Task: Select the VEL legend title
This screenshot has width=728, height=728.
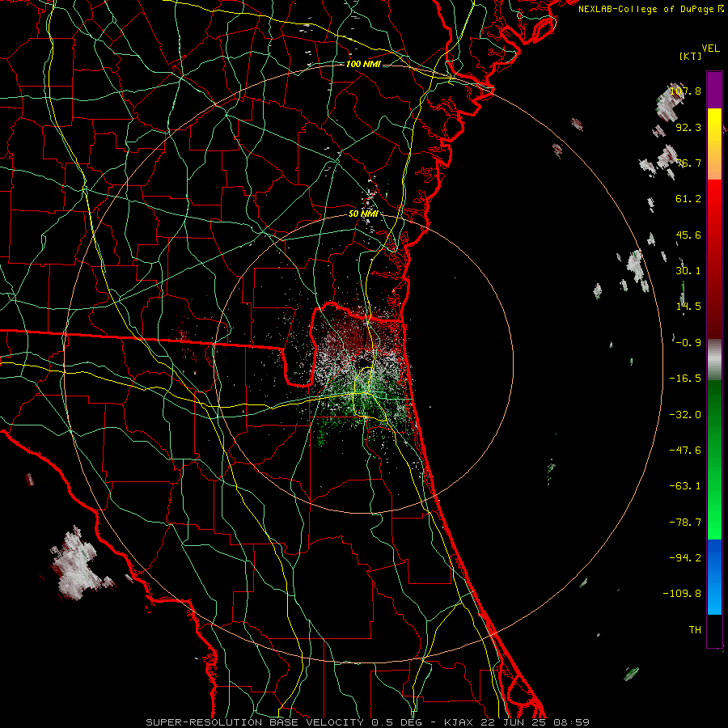Action: pyautogui.click(x=710, y=49)
